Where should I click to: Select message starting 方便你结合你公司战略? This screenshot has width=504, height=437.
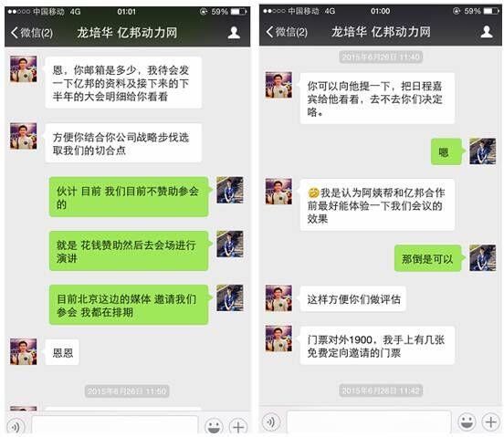123,143
